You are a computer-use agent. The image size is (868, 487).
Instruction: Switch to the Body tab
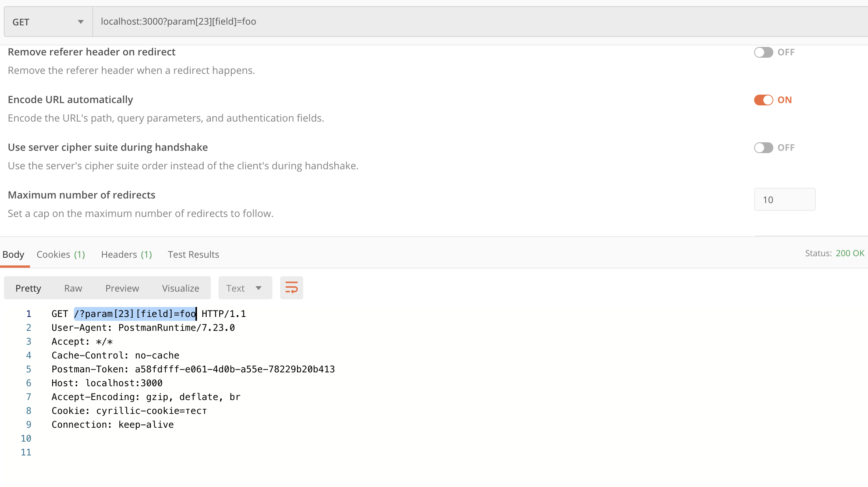[x=13, y=254]
